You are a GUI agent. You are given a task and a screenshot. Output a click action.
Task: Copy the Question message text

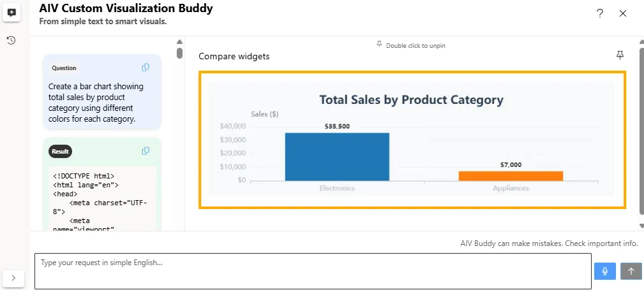point(146,68)
